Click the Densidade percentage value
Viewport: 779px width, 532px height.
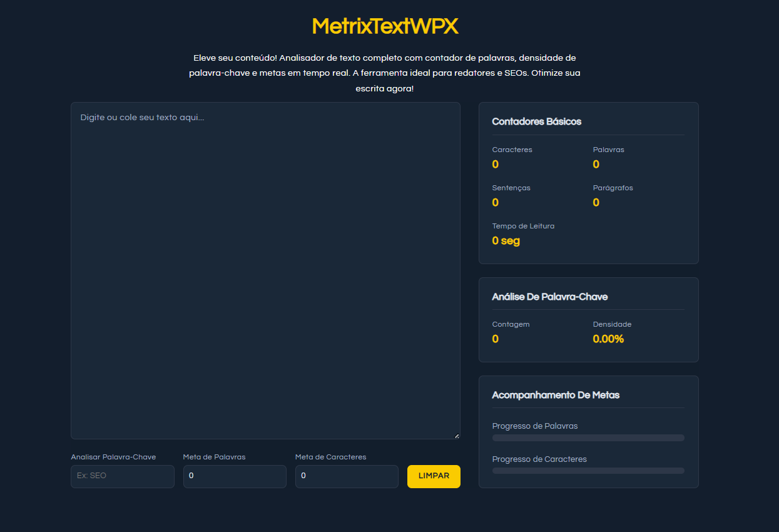click(x=608, y=339)
